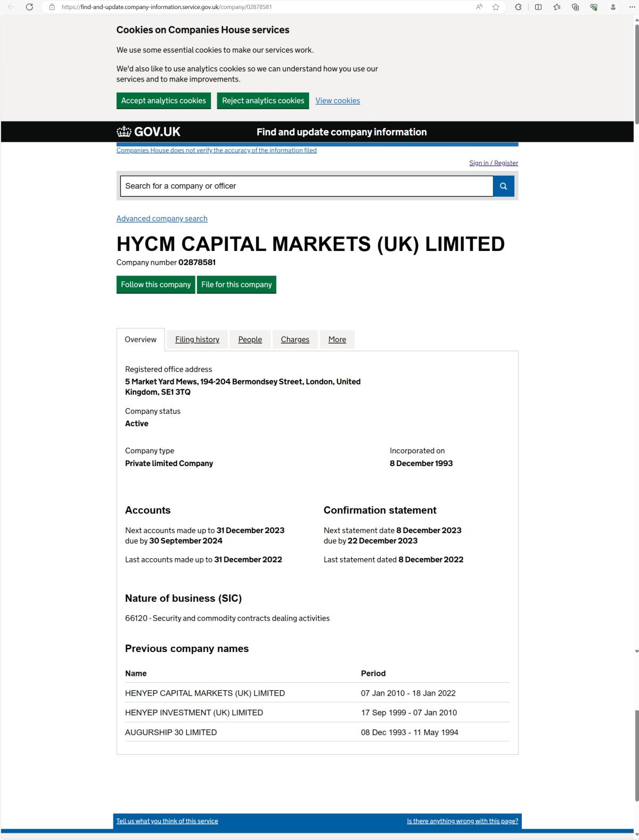Click Private limited Company type text
The height and width of the screenshot is (840, 639).
(x=169, y=463)
